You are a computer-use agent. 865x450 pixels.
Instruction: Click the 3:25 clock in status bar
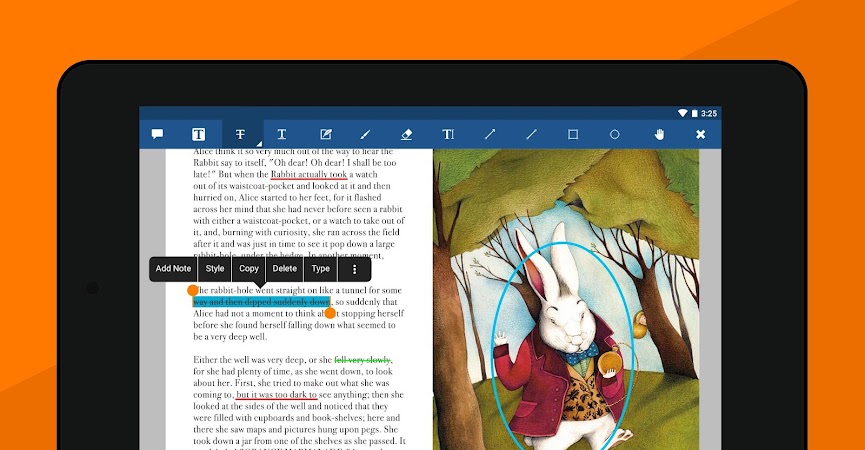[709, 114]
